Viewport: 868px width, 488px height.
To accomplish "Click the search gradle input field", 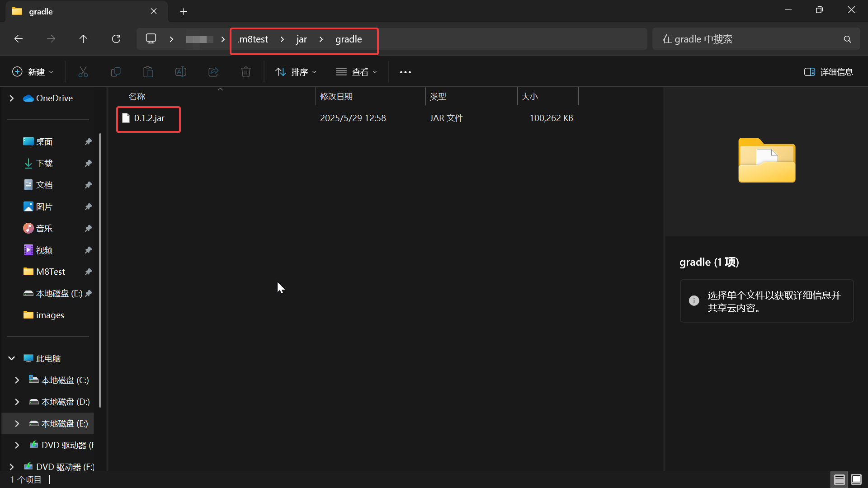I will coord(746,39).
